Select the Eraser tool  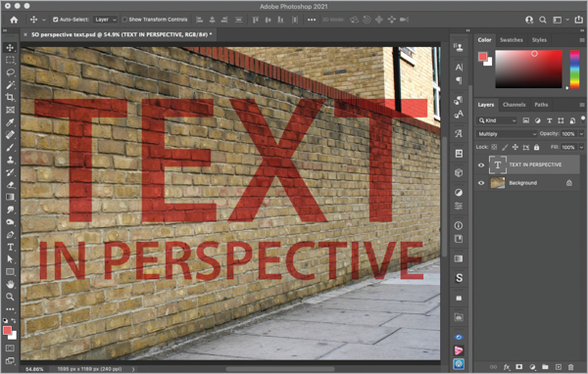click(x=10, y=185)
